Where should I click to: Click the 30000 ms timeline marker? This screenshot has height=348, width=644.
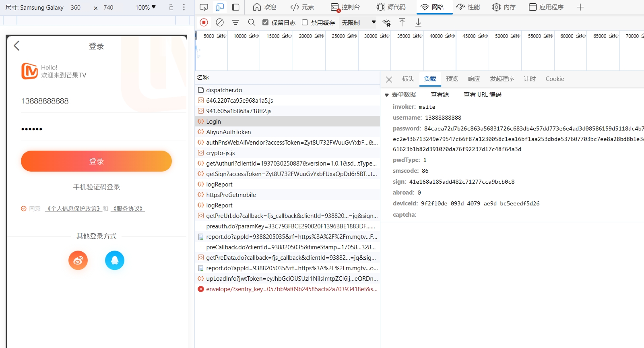pyautogui.click(x=377, y=36)
